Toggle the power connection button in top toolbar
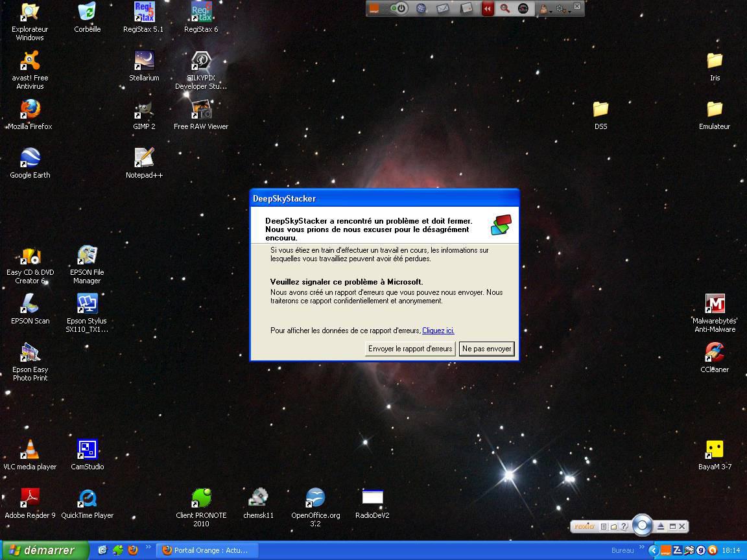 point(399,8)
